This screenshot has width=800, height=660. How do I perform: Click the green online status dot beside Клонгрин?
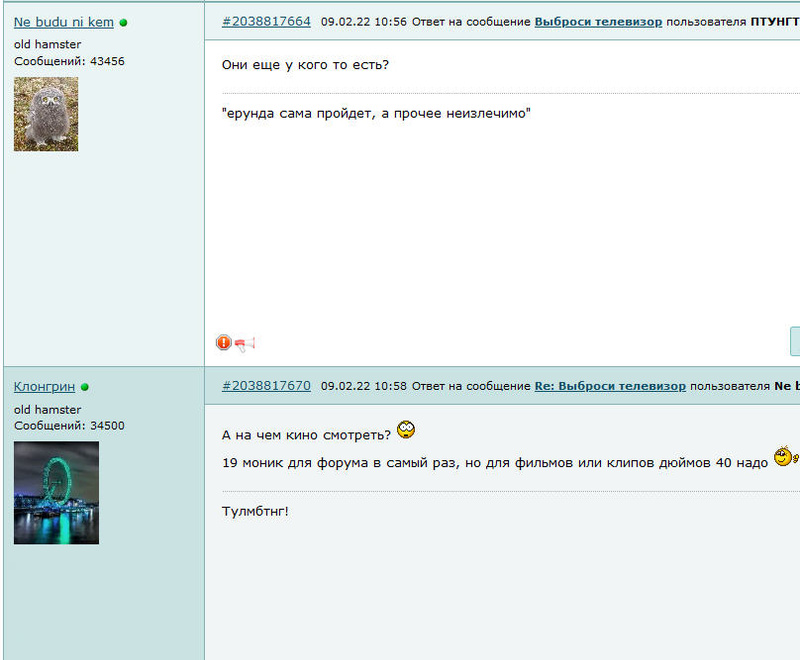coord(85,387)
